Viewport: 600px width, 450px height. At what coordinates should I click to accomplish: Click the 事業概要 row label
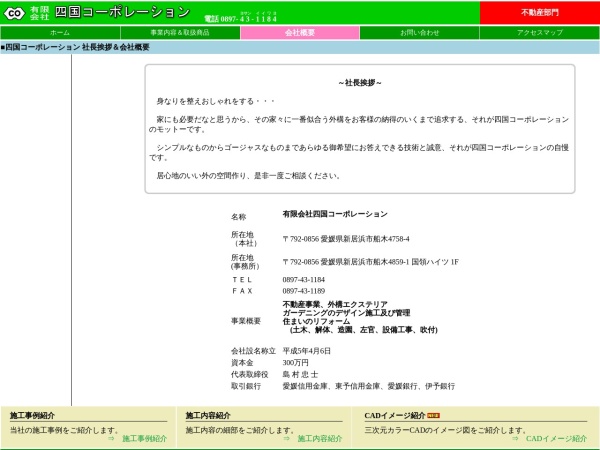click(x=246, y=321)
